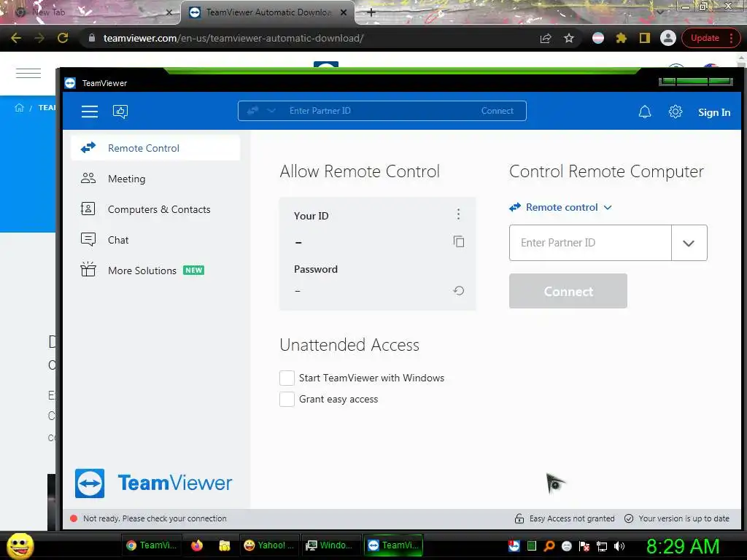Click the TeamViewer logo in the sidebar
This screenshot has width=747, height=560.
click(x=153, y=483)
